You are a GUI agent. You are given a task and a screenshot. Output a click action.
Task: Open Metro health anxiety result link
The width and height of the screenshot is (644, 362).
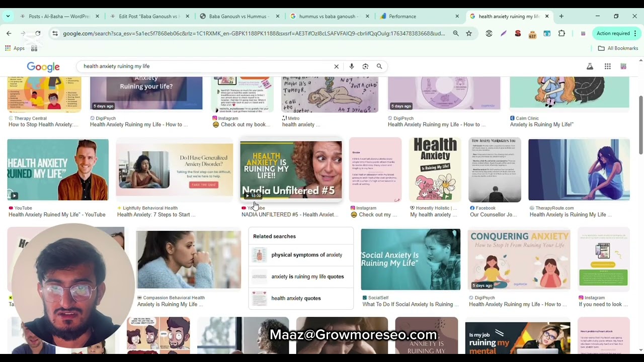(301, 125)
